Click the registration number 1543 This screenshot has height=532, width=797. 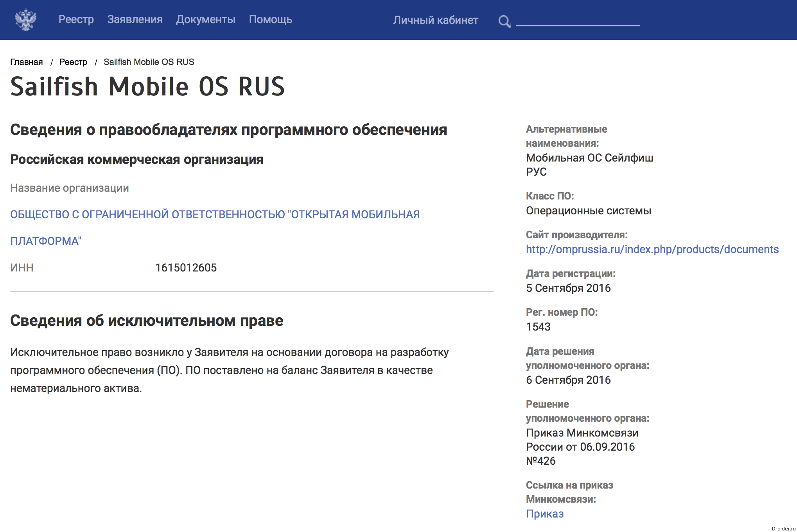(x=538, y=327)
